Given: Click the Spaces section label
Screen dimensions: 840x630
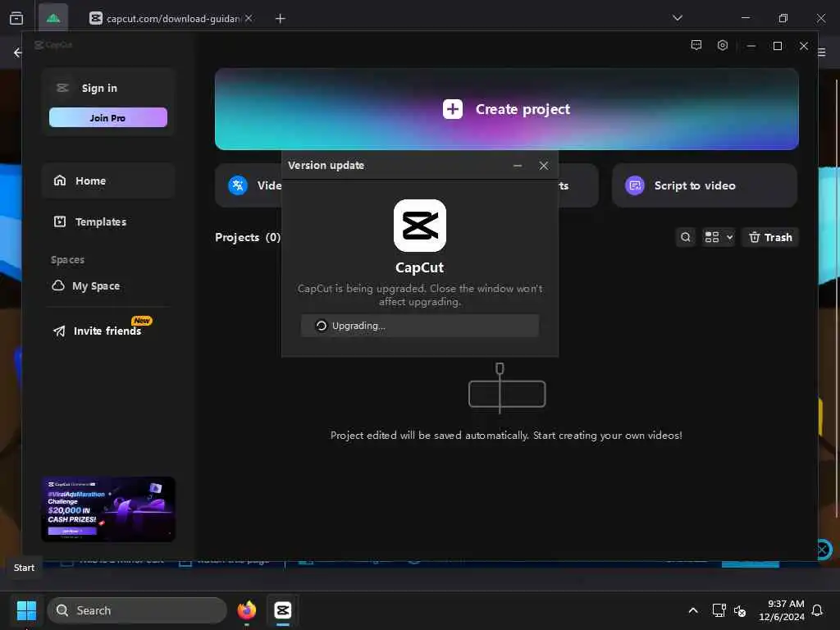Looking at the screenshot, I should (x=67, y=260).
